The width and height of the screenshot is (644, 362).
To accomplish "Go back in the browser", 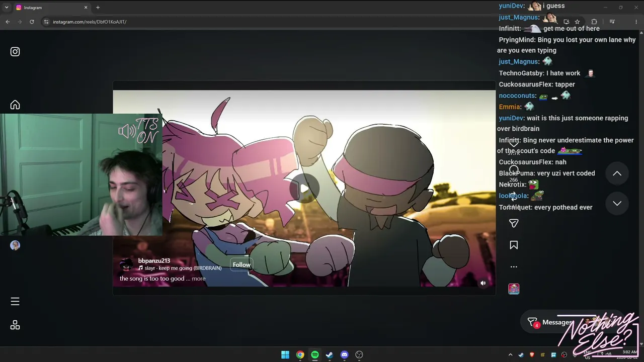I will tap(8, 22).
